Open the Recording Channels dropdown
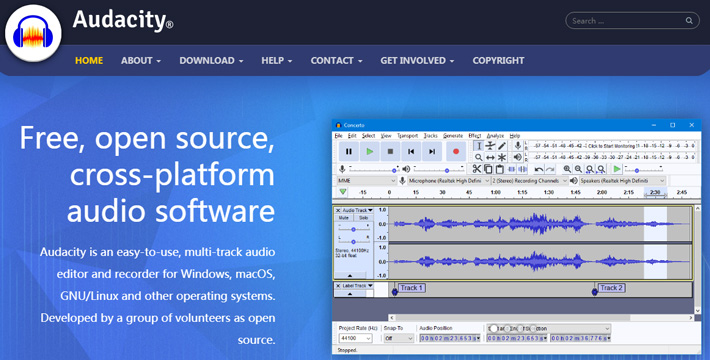Viewport: 710px width, 360px height. click(530, 181)
